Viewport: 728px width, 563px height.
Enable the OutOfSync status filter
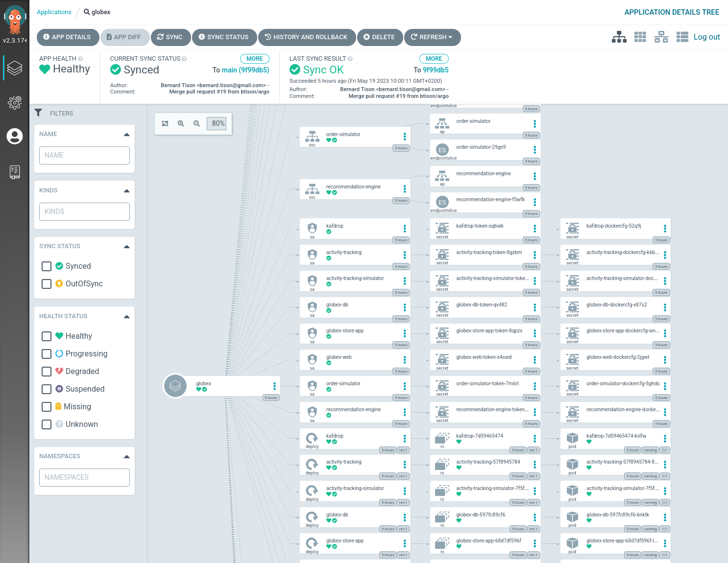click(x=47, y=284)
